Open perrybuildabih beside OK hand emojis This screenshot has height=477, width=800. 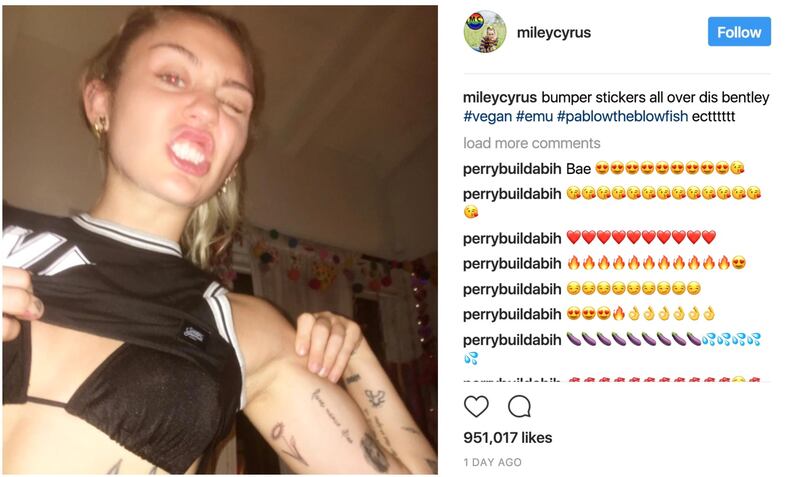click(512, 314)
